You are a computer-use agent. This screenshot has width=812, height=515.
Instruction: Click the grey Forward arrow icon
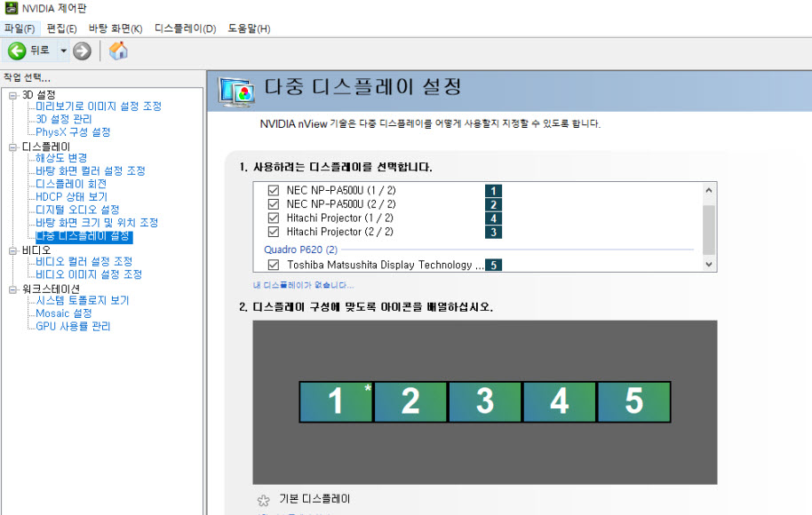(82, 51)
